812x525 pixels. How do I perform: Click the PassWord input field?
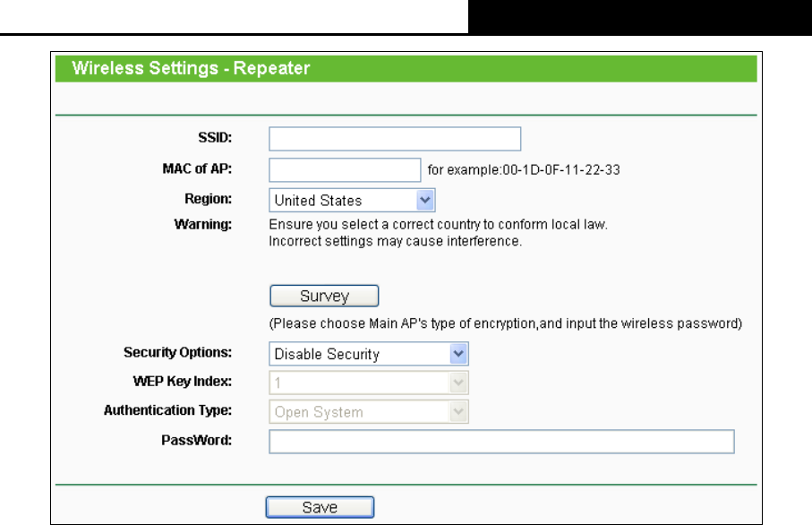click(501, 442)
